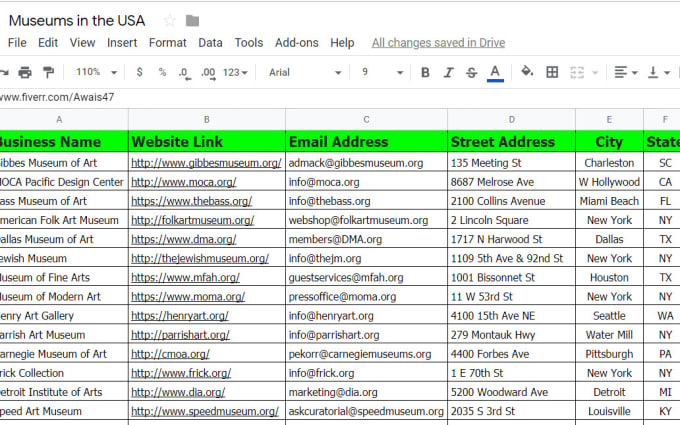Open the thejewishmuseum.org link

coord(200,258)
